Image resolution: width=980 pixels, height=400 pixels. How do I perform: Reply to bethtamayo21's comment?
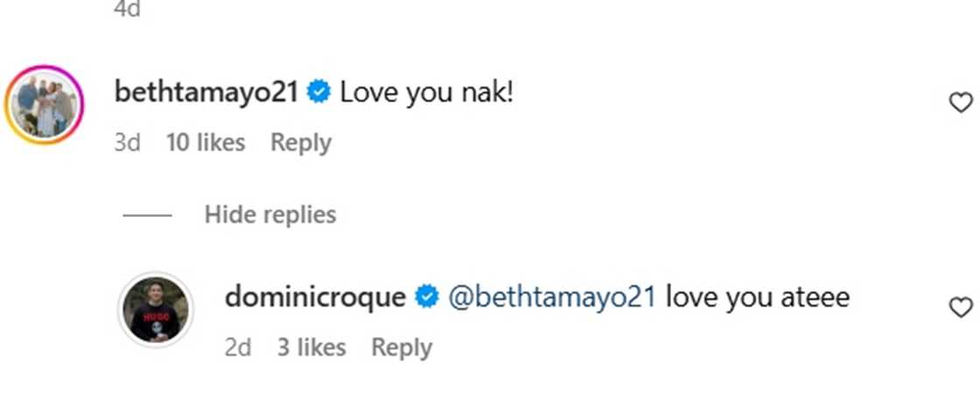[300, 143]
